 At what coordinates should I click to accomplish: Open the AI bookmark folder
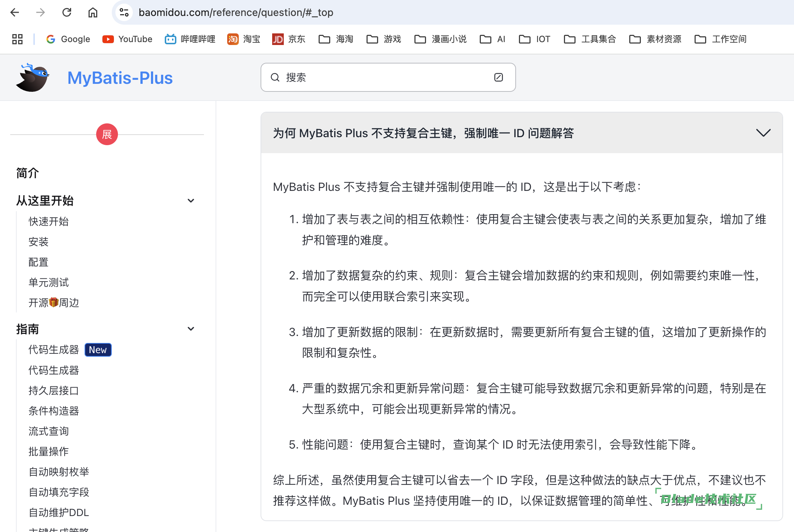(492, 39)
